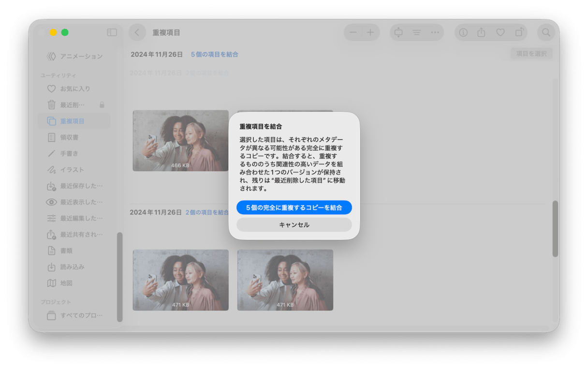Toggle favorite using the toolbar heart
This screenshot has height=370, width=588.
click(500, 32)
